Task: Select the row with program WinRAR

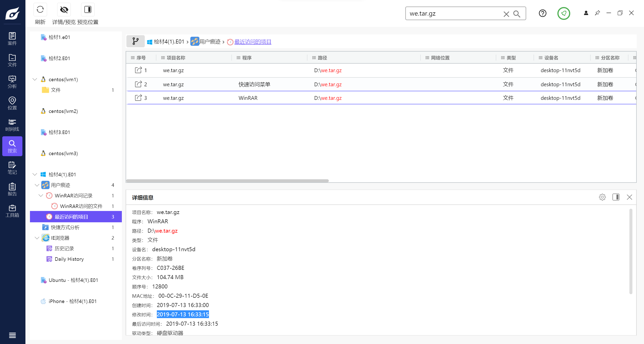Action: tap(381, 98)
